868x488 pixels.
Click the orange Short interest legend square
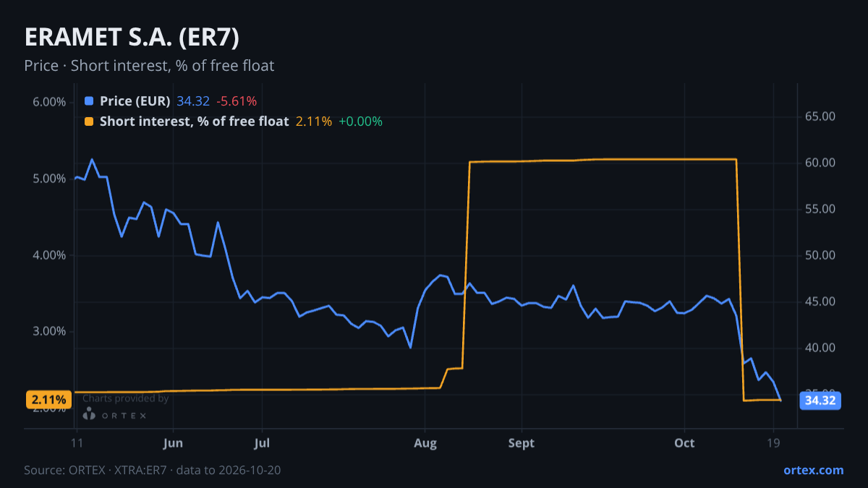tap(89, 121)
